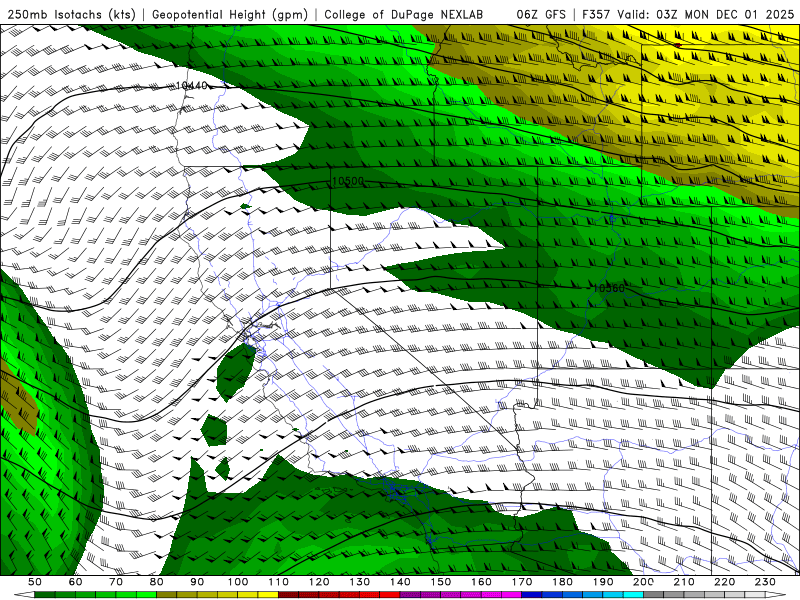Click the '06Z GFS' model run text
This screenshot has width=800, height=600.
point(541,14)
